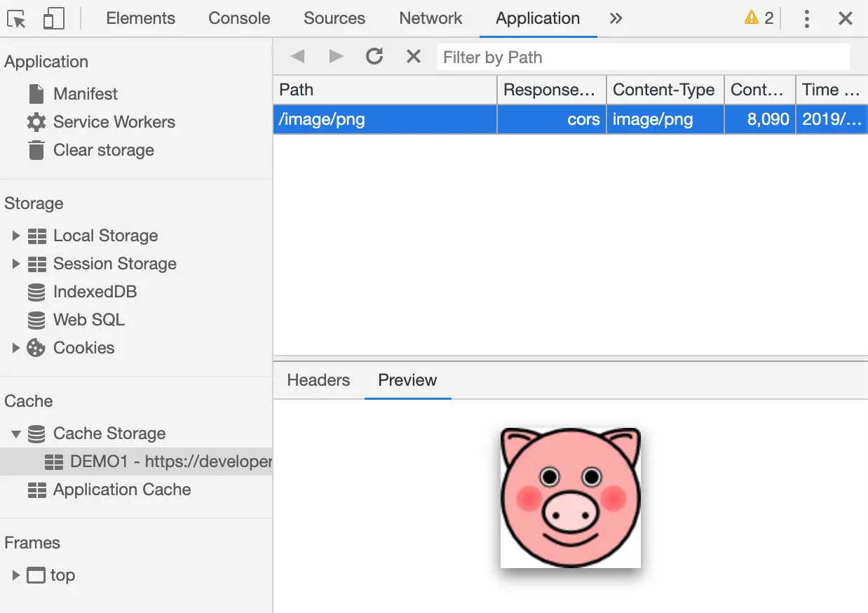The height and width of the screenshot is (613, 868).
Task: Select the Application tab
Action: 538,19
